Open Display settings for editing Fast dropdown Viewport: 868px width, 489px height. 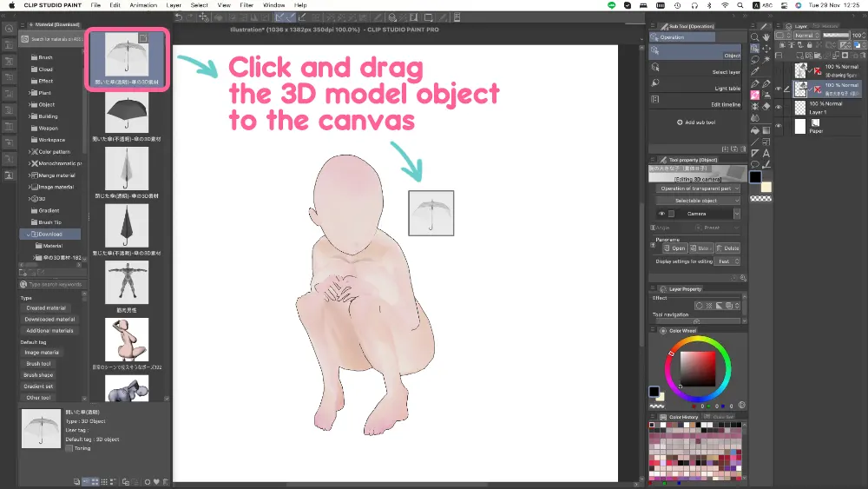[x=728, y=261]
